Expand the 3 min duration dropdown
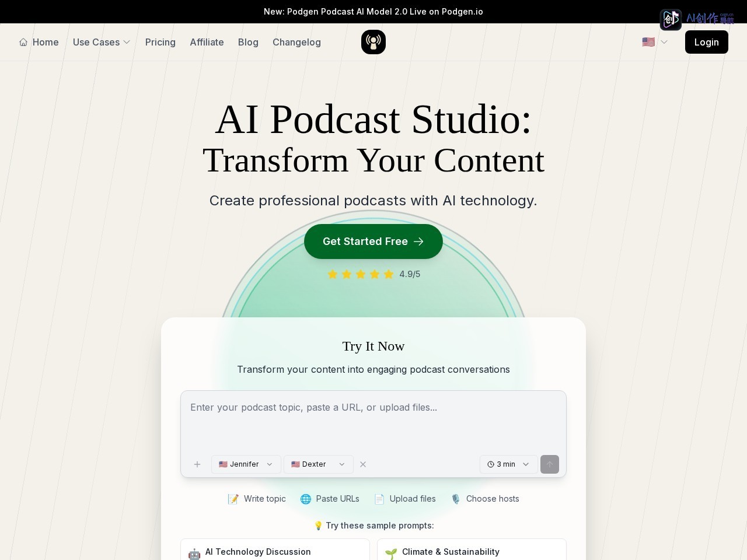 [x=509, y=464]
